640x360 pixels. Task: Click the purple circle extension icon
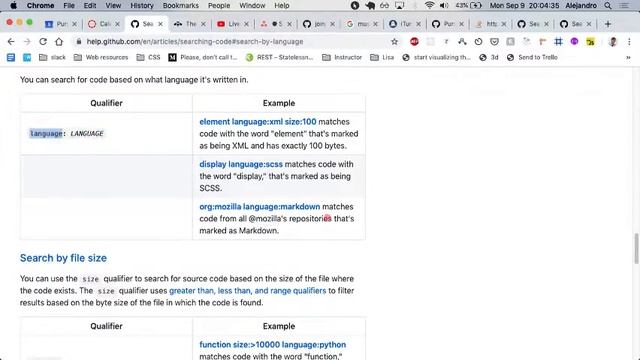(x=574, y=42)
